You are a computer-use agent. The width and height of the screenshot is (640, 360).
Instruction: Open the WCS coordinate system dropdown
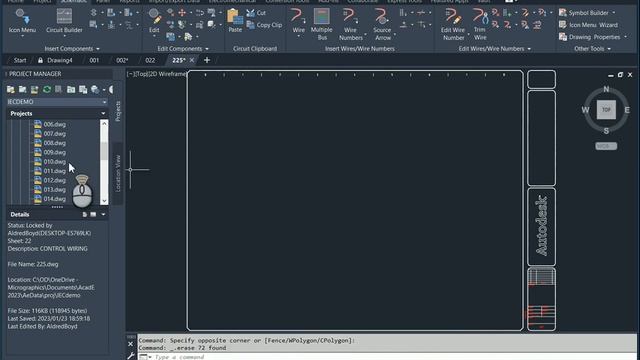click(x=606, y=146)
